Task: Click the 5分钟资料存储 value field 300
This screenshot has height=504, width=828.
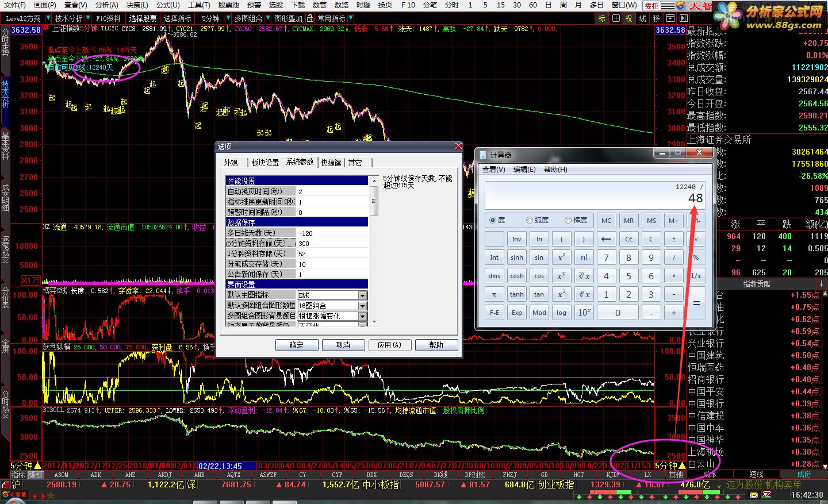Action: [x=332, y=243]
